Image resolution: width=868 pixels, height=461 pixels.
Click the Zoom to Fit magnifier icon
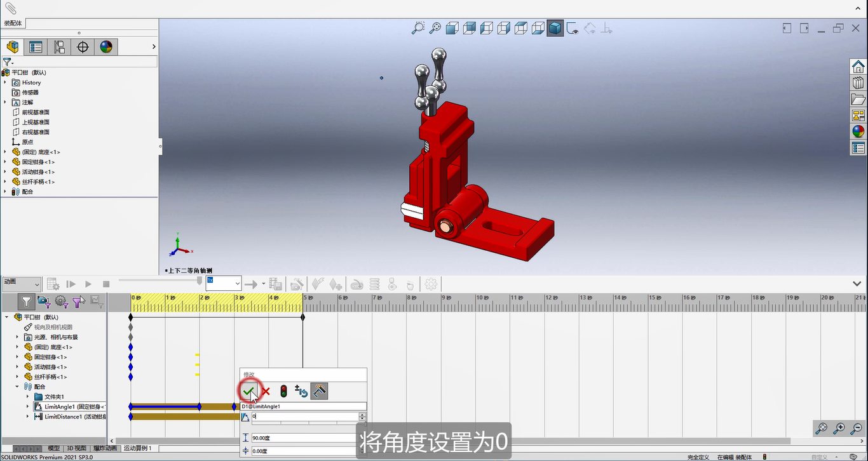click(435, 28)
